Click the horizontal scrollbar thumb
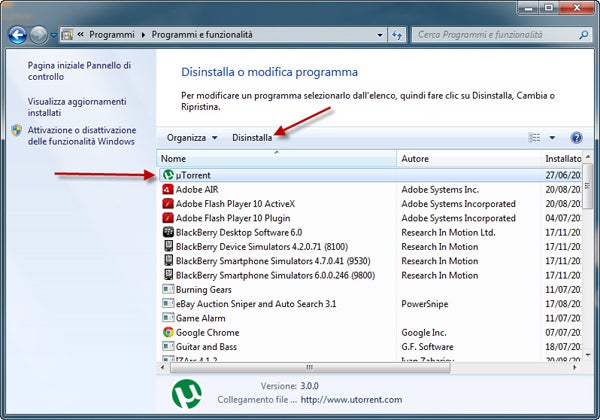This screenshot has width=600, height=420. click(310, 368)
